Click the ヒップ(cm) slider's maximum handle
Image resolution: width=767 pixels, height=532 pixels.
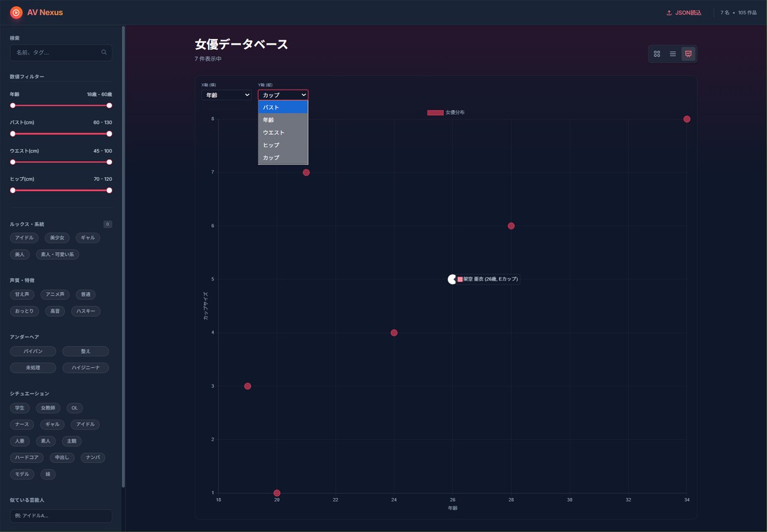[x=109, y=191]
